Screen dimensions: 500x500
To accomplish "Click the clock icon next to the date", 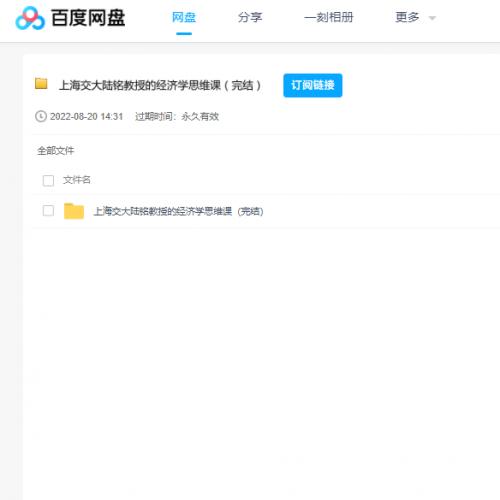I will 41,116.
